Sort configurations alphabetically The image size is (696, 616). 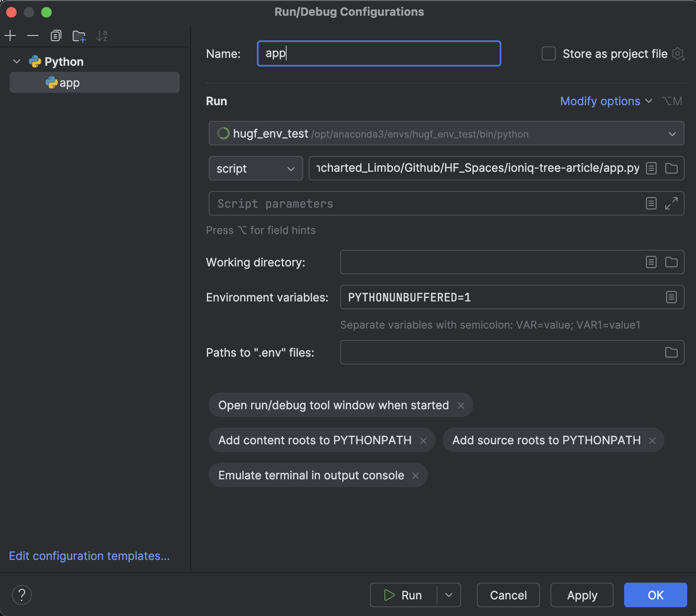point(102,36)
